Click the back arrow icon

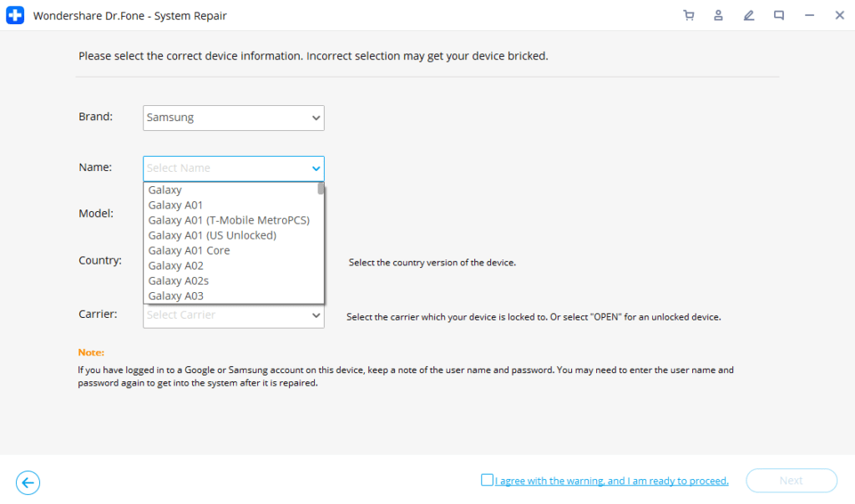point(28,482)
